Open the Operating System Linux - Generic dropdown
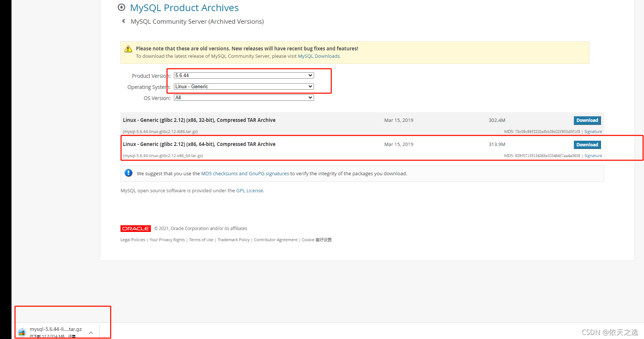This screenshot has height=339, width=644. click(244, 86)
